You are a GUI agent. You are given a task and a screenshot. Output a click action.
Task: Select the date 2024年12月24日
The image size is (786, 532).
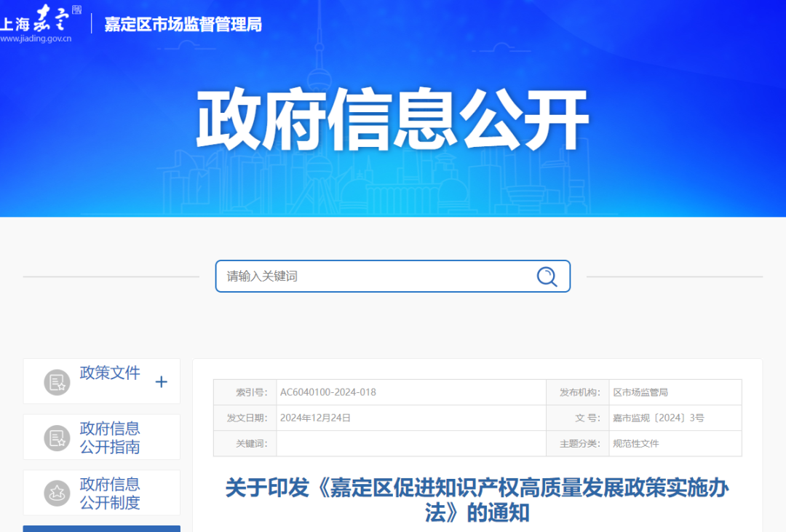coord(315,418)
